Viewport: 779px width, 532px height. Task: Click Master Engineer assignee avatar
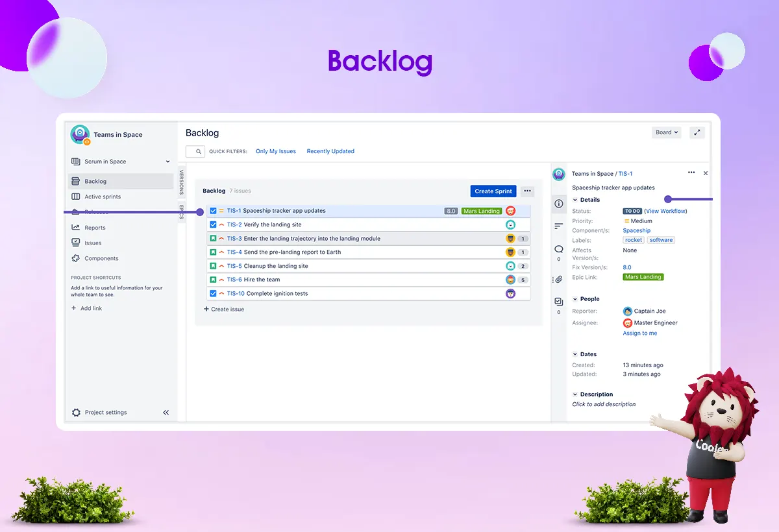pyautogui.click(x=628, y=323)
